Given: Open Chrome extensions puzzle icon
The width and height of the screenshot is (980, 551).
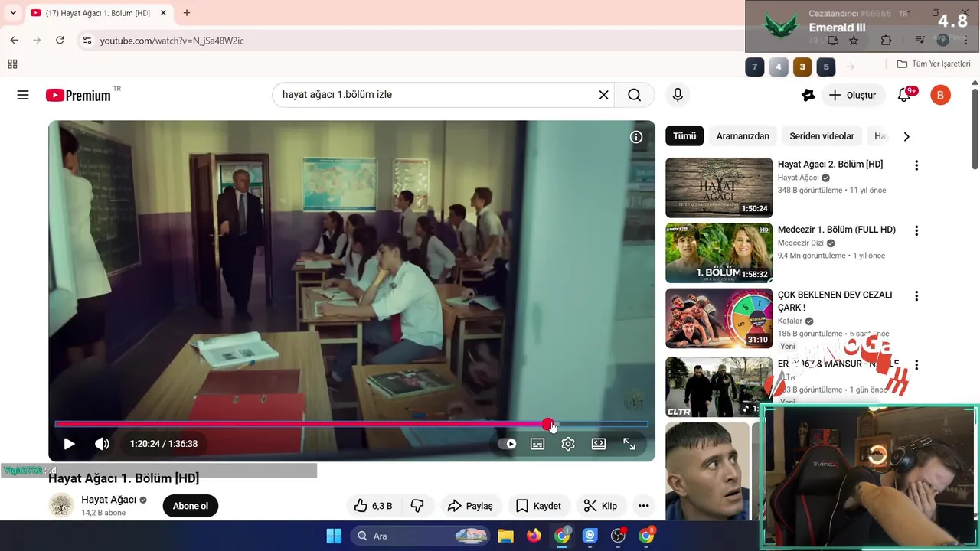Looking at the screenshot, I should (886, 41).
